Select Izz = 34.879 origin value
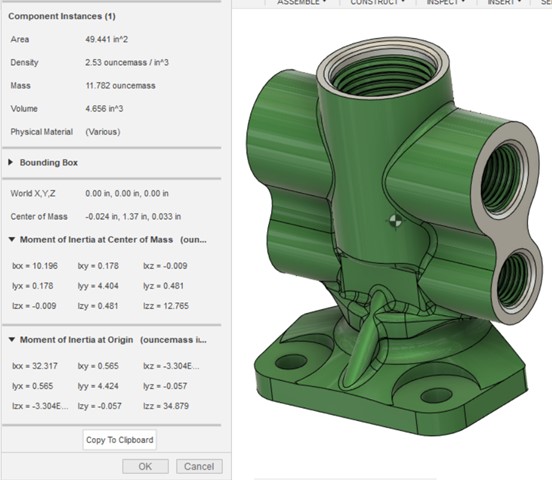This screenshot has height=480, width=552. pos(166,406)
